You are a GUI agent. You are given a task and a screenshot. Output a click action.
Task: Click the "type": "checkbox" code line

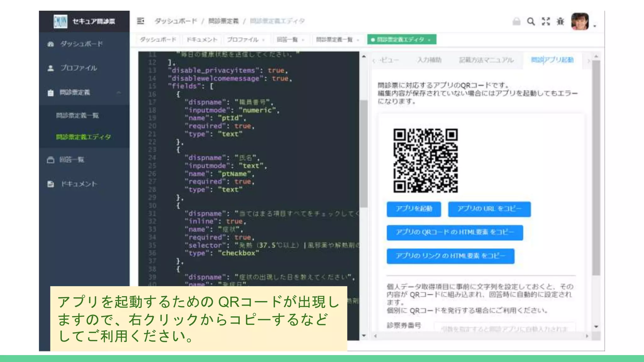(x=222, y=253)
